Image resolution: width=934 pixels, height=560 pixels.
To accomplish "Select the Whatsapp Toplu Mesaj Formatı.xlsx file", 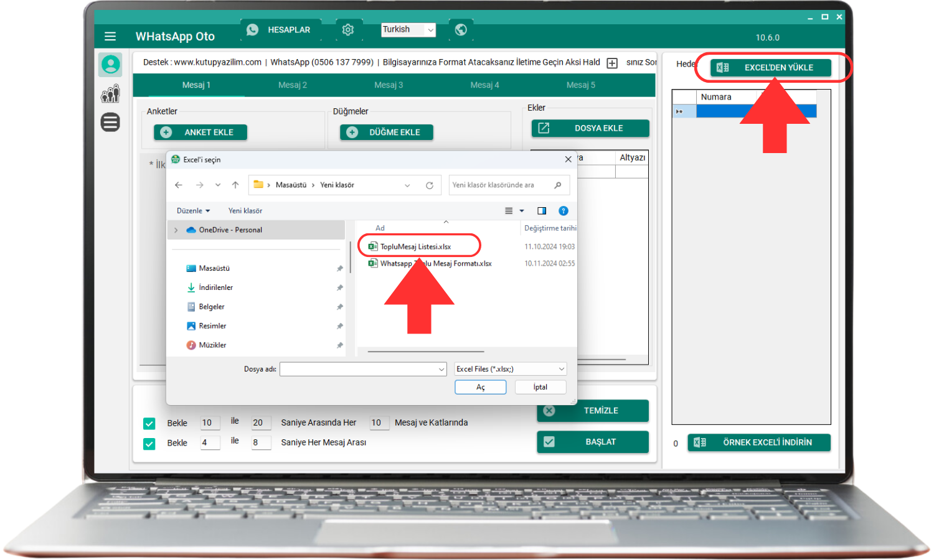I will pos(435,264).
